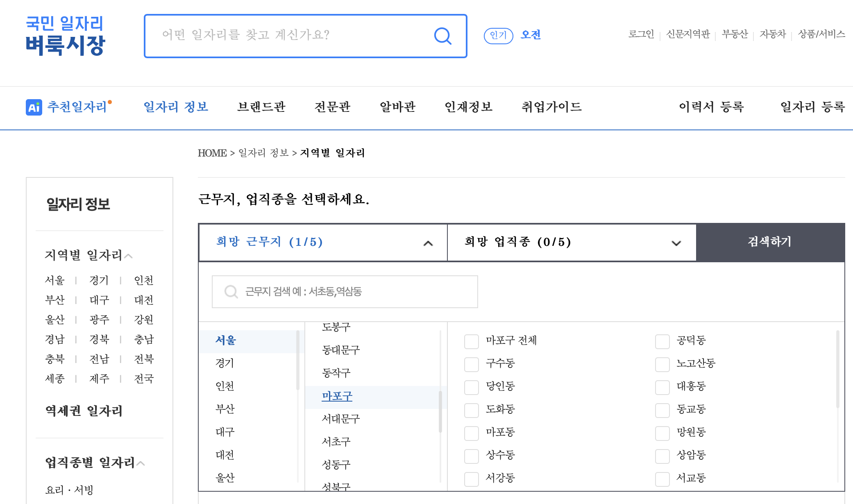Tick the 상암동 checkbox

[662, 456]
